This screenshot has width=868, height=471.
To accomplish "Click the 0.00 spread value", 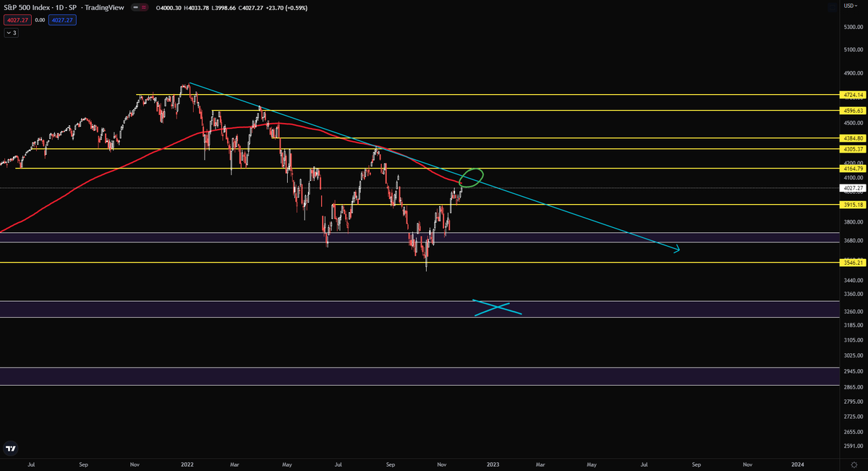I will tap(41, 20).
